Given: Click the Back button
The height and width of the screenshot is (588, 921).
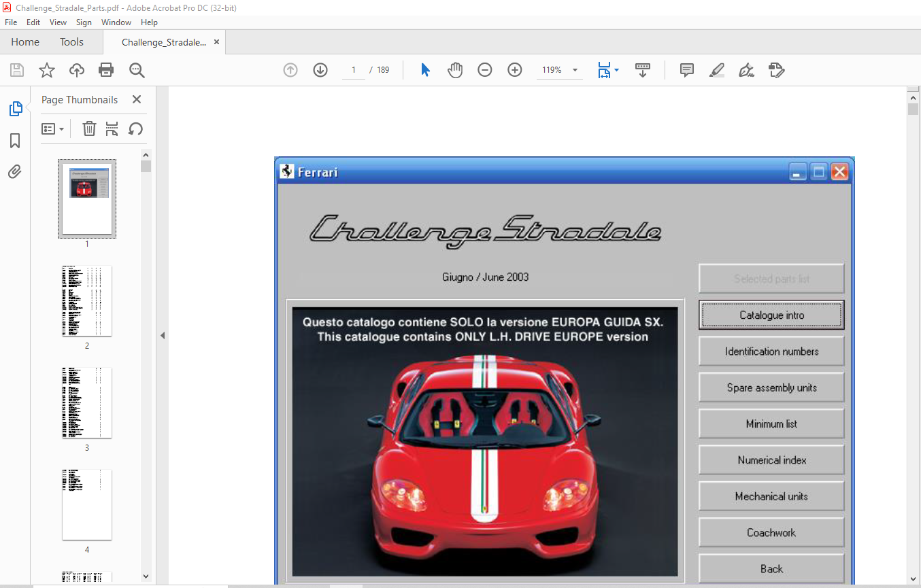Looking at the screenshot, I should [771, 569].
